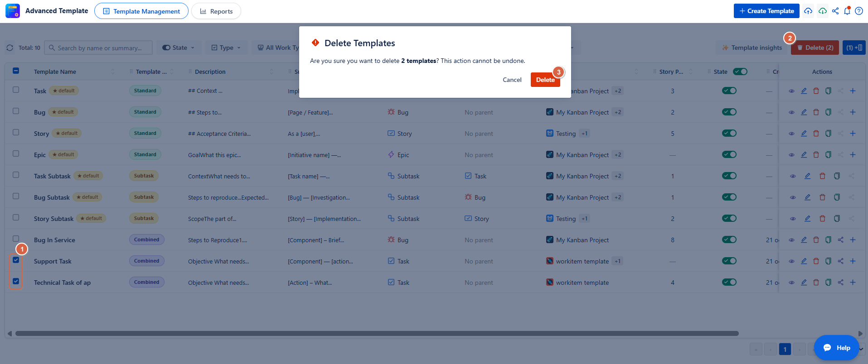Cancel the Delete Templates dialog
The height and width of the screenshot is (364, 868).
click(x=512, y=80)
